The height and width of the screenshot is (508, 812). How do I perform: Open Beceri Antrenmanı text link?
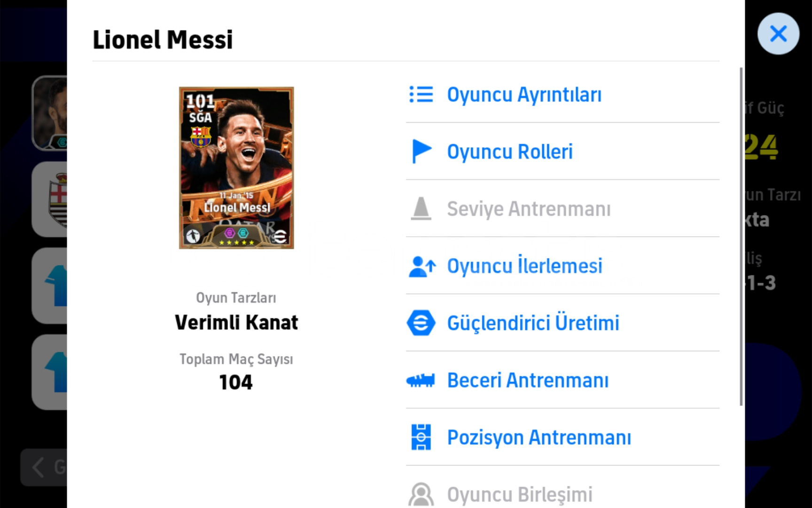click(x=528, y=380)
